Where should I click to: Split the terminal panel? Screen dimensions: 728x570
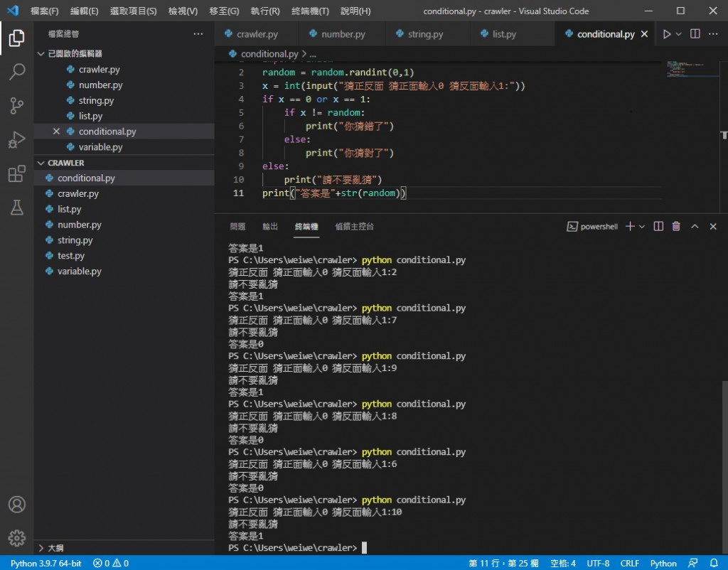tap(658, 227)
